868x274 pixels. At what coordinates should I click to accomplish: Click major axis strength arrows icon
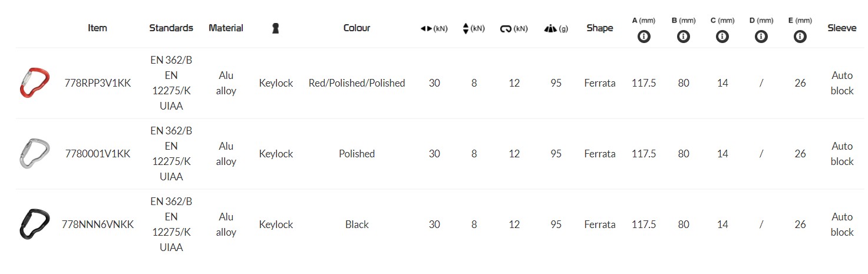coord(427,28)
